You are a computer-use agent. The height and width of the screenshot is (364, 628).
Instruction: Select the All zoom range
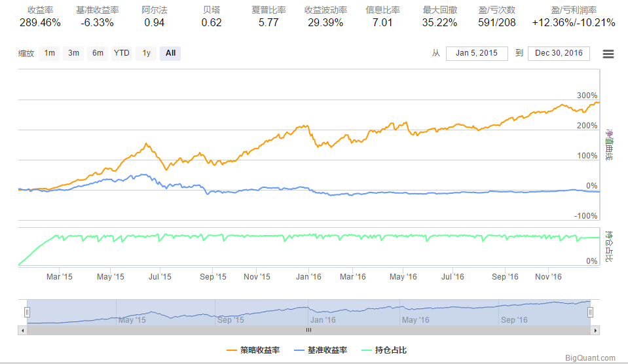point(170,53)
